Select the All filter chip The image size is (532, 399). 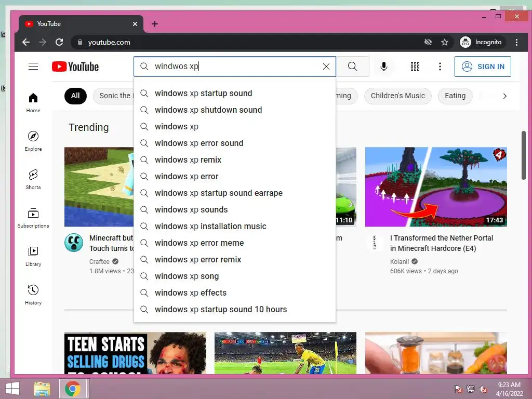(x=75, y=96)
